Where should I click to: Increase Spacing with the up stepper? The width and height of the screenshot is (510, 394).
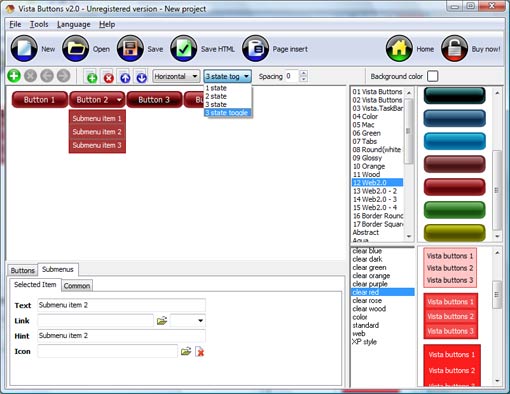tap(303, 73)
